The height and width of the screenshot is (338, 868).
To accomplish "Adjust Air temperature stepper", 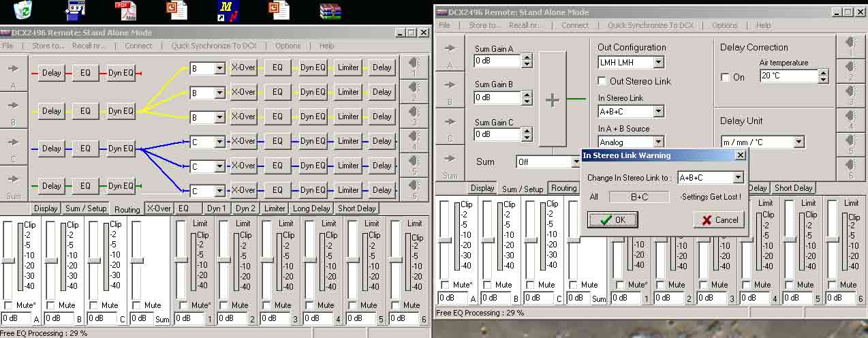I will (x=824, y=76).
